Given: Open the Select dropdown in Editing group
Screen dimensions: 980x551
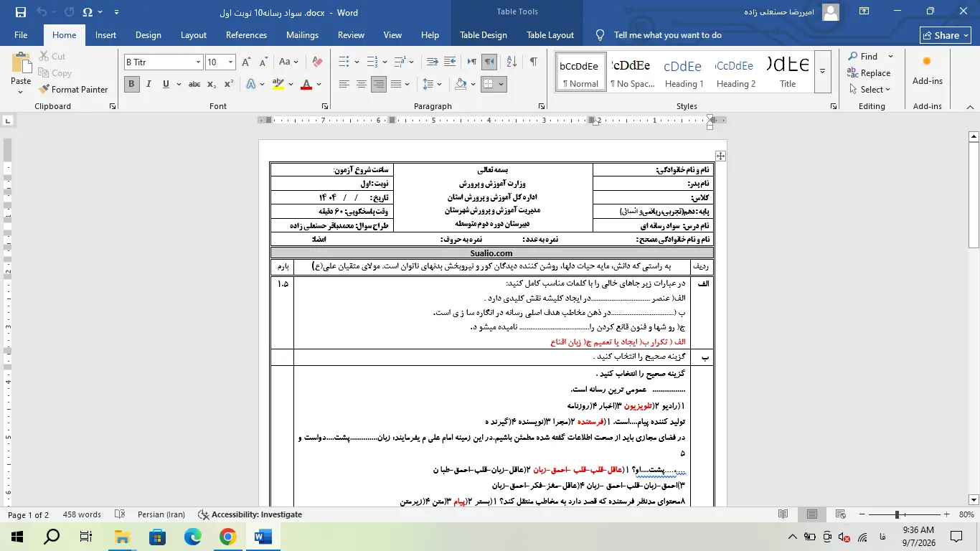Looking at the screenshot, I should tap(870, 90).
